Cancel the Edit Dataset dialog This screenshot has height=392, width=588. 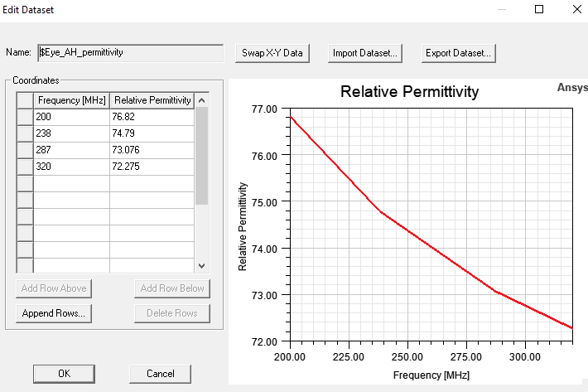click(160, 373)
